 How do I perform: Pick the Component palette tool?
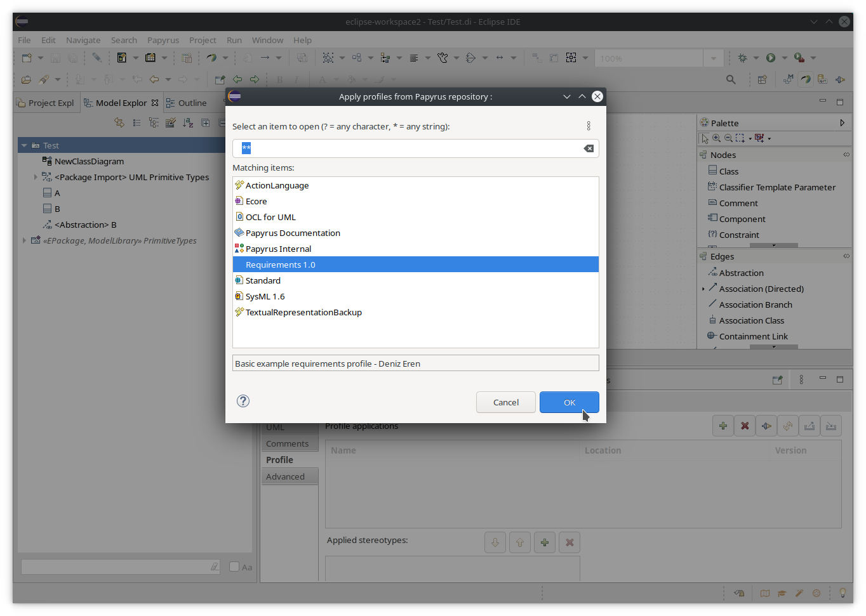(736, 219)
